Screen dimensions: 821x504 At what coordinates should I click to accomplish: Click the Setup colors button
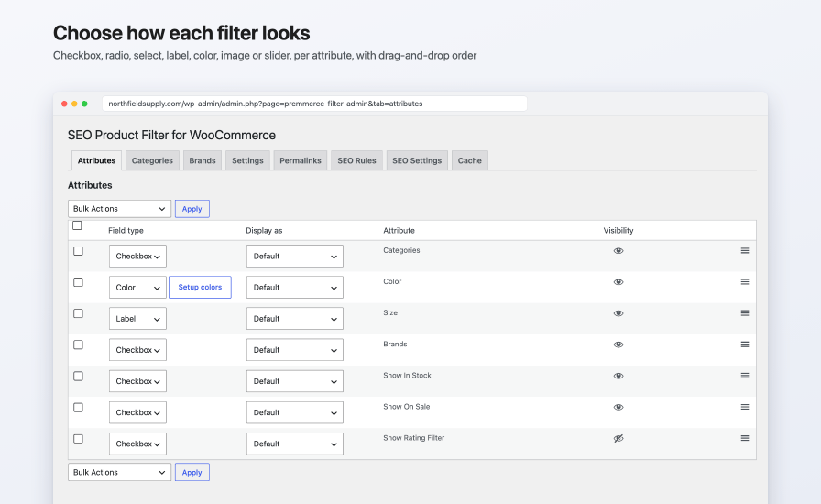200,287
